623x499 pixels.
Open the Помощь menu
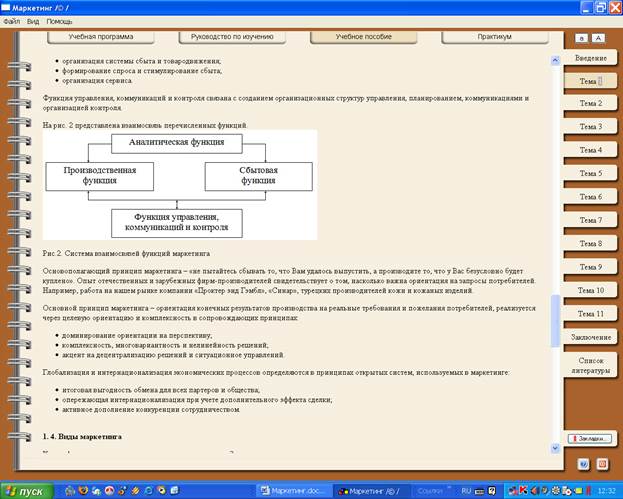tap(59, 21)
